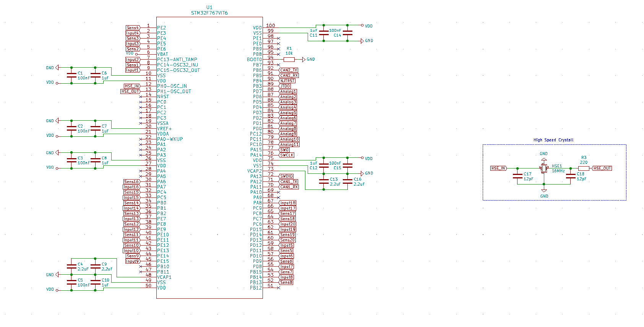
Task: Select the HSE_OUT label in the crystal box
Action: (x=602, y=168)
